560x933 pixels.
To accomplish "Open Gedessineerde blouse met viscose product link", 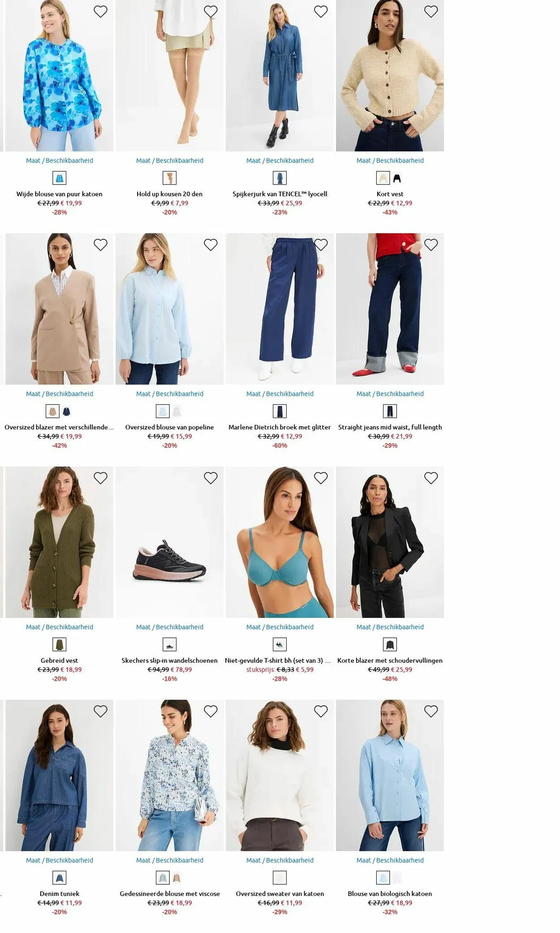I will pyautogui.click(x=170, y=894).
